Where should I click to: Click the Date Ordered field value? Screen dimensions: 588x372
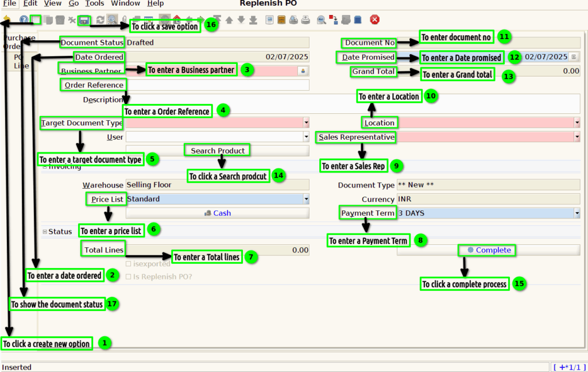coord(218,57)
